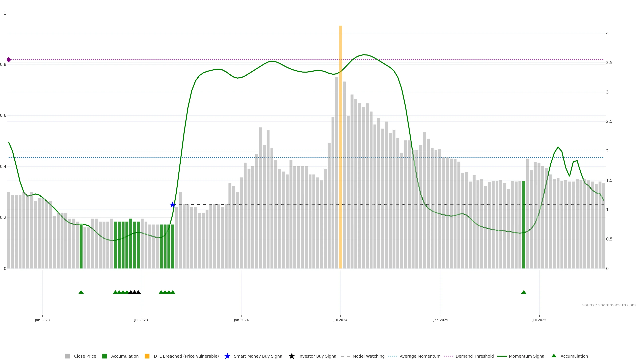Click the black Investor Buy Signal triangles cluster
Screen dimensions: 644x362
[x=135, y=292]
